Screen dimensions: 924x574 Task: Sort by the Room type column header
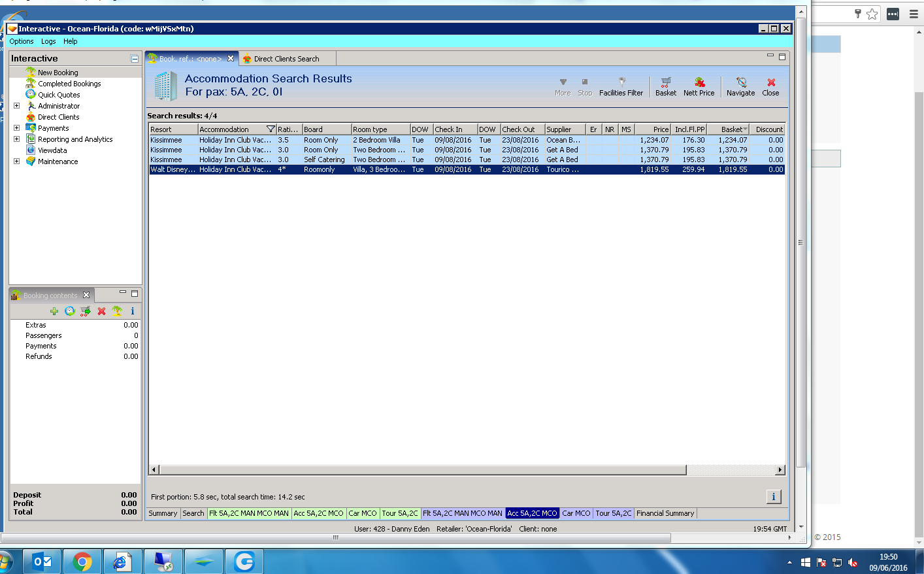click(x=381, y=129)
